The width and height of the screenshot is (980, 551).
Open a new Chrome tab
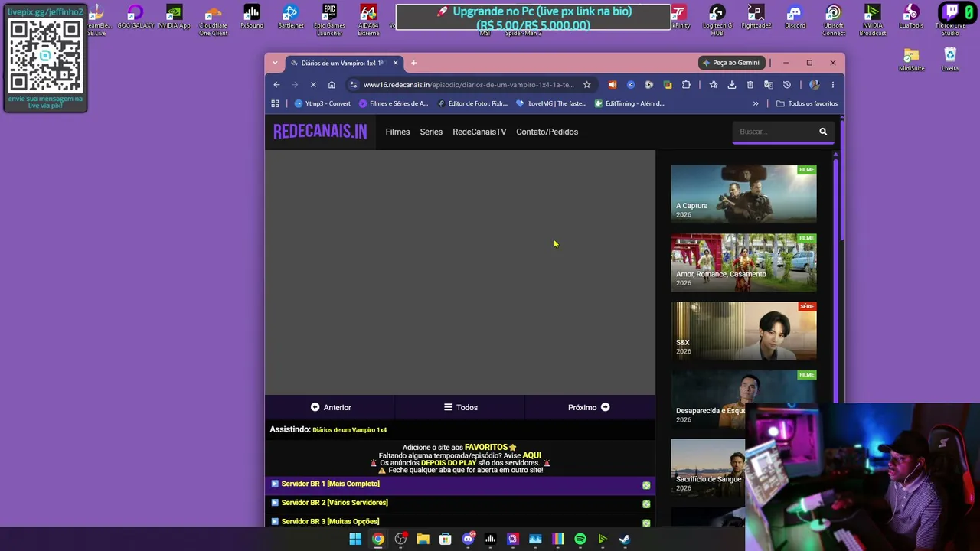click(x=413, y=63)
